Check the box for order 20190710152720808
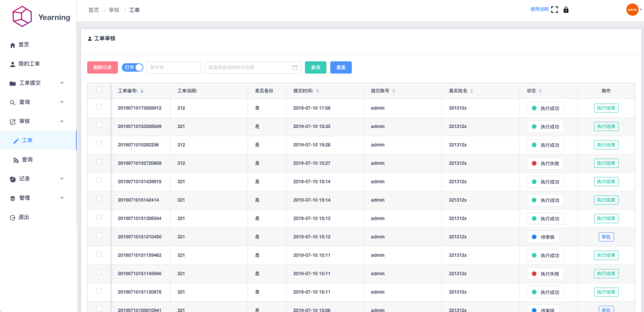Screen dimensions: 644x312 pos(99,162)
